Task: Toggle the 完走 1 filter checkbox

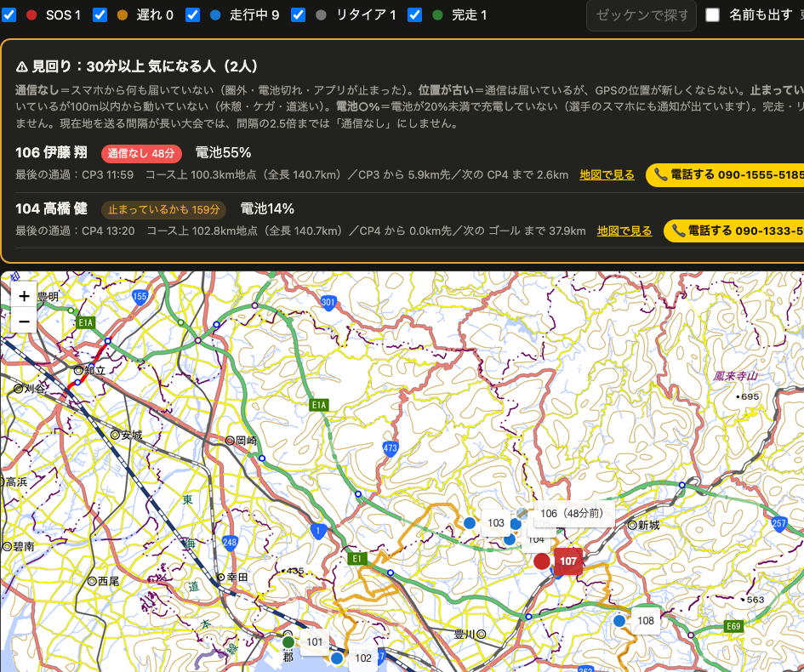Action: (x=415, y=14)
